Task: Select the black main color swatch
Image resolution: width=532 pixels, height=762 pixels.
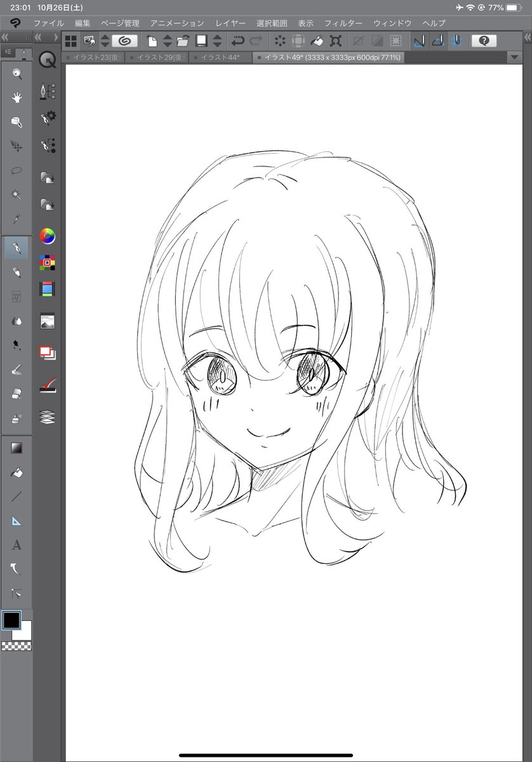Action: (x=11, y=620)
